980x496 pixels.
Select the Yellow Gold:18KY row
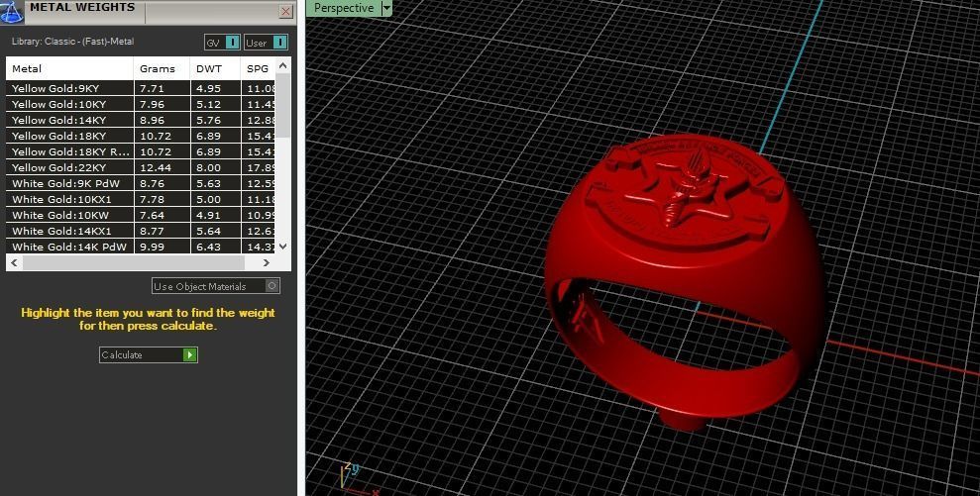pos(141,136)
